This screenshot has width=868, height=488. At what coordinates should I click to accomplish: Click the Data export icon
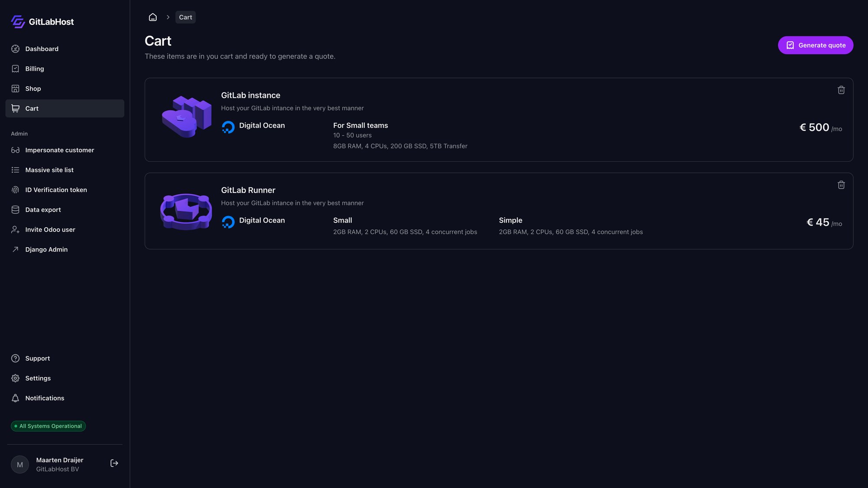(15, 210)
